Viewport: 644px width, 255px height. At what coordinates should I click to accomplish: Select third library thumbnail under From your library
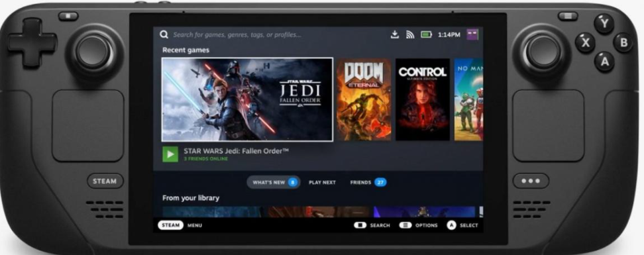[x=424, y=212]
